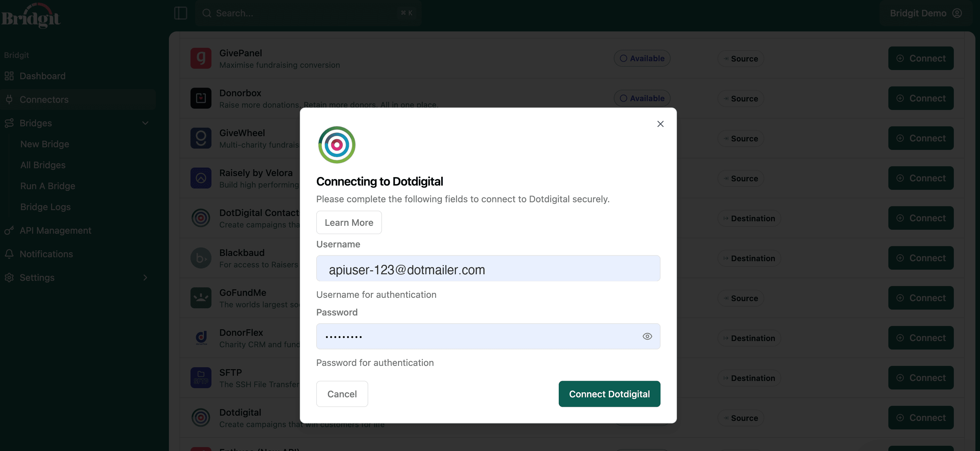This screenshot has width=980, height=451.
Task: Expand the Settings chevron
Action: (145, 277)
